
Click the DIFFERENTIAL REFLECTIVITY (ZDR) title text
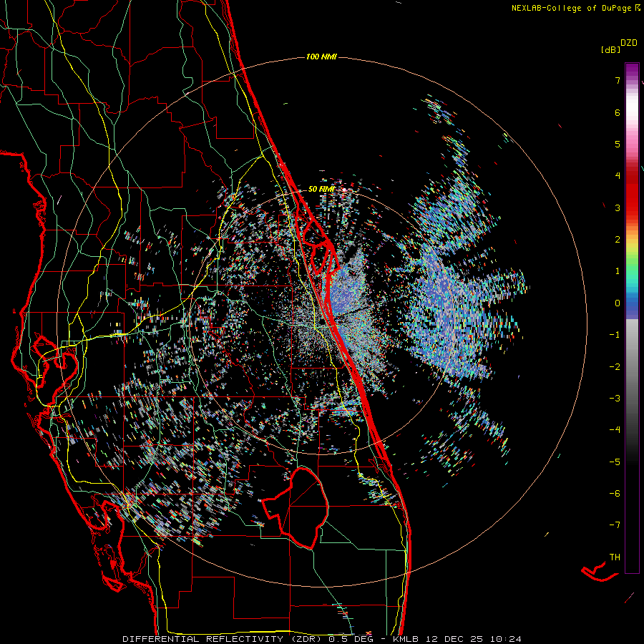(x=223, y=639)
